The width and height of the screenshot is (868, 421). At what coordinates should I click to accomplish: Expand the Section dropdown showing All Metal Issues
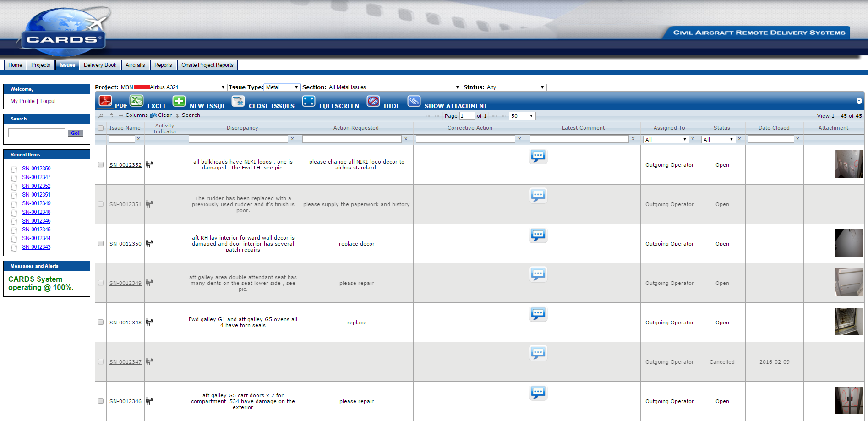click(x=394, y=87)
